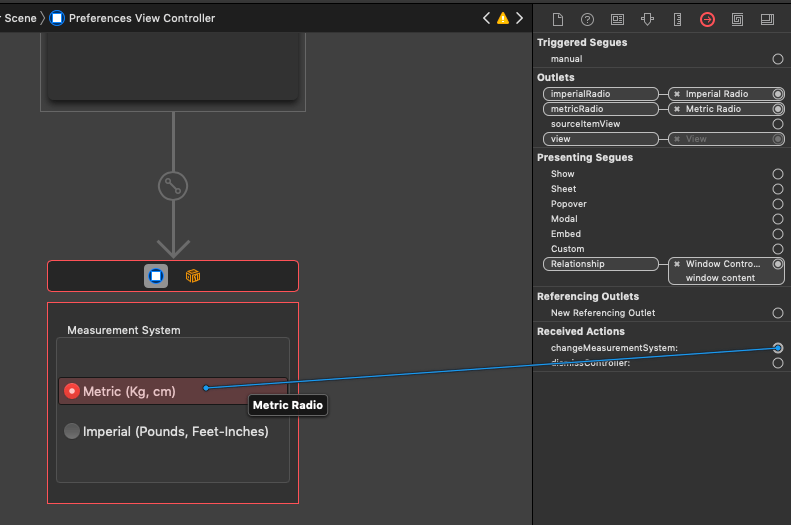Open the Quick Help inspector

point(587,19)
